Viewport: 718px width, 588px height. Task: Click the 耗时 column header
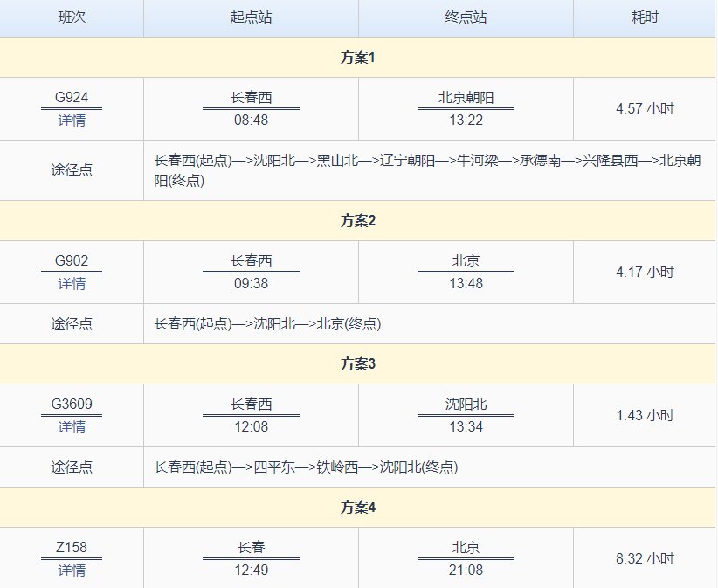point(644,17)
